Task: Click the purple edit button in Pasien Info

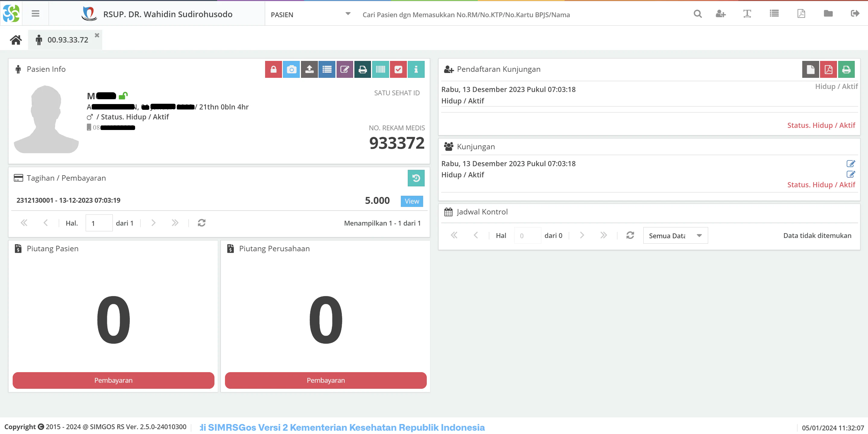Action: [345, 69]
